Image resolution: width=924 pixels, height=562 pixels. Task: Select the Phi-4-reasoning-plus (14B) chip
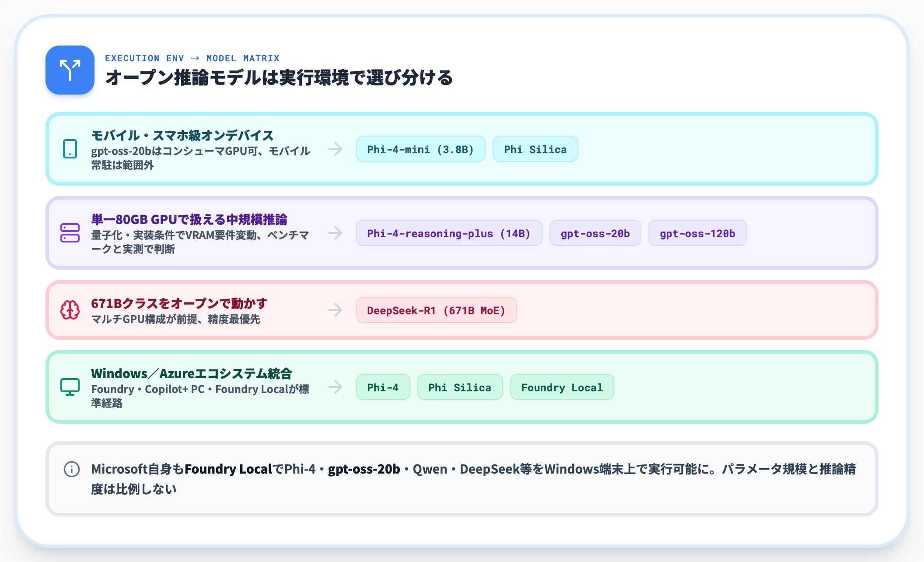pyautogui.click(x=449, y=233)
